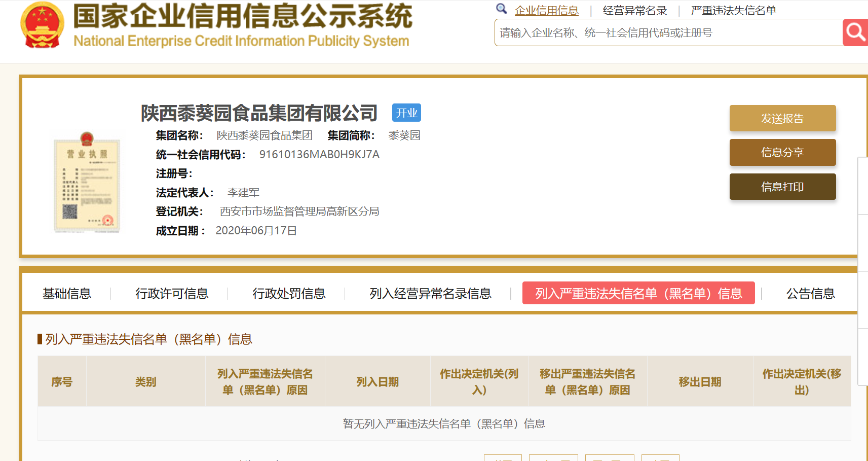Image resolution: width=868 pixels, height=461 pixels.
Task: Click group abbreviation value 黍葵园
Action: [404, 135]
